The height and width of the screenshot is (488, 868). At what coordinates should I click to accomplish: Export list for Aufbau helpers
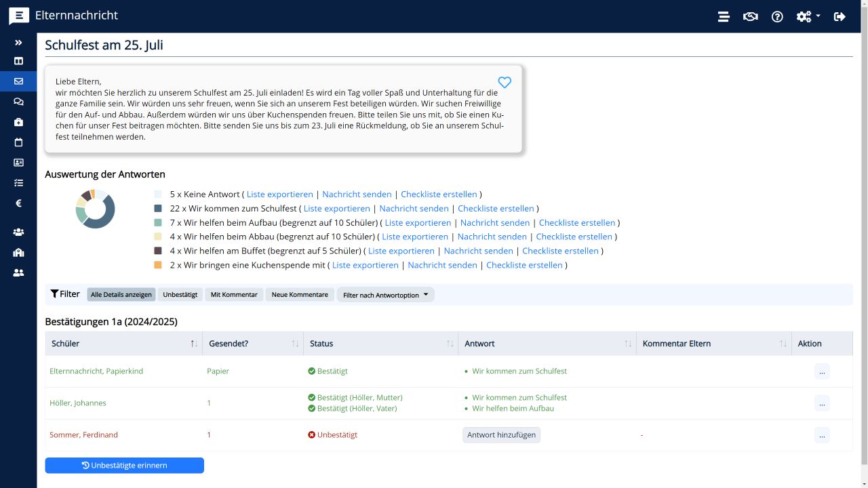(x=418, y=223)
